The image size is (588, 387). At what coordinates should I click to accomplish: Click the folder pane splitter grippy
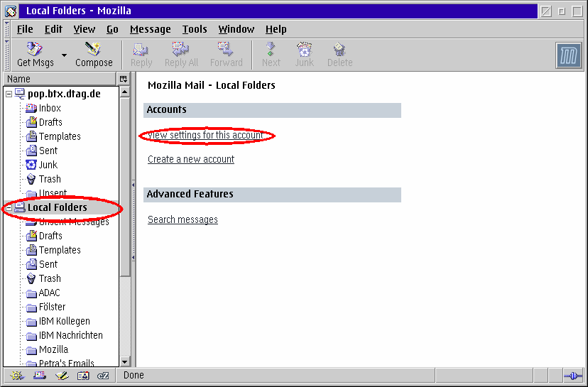click(133, 222)
